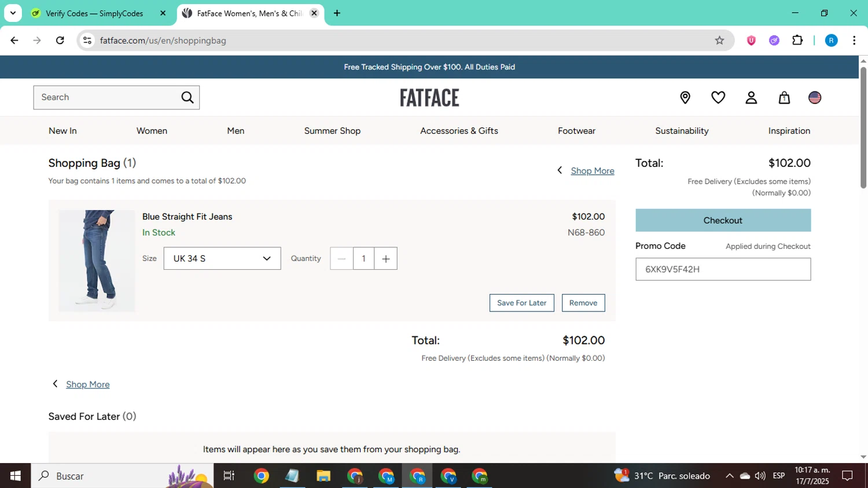
Task: Open the Chrome three-dot menu
Action: pos(854,40)
